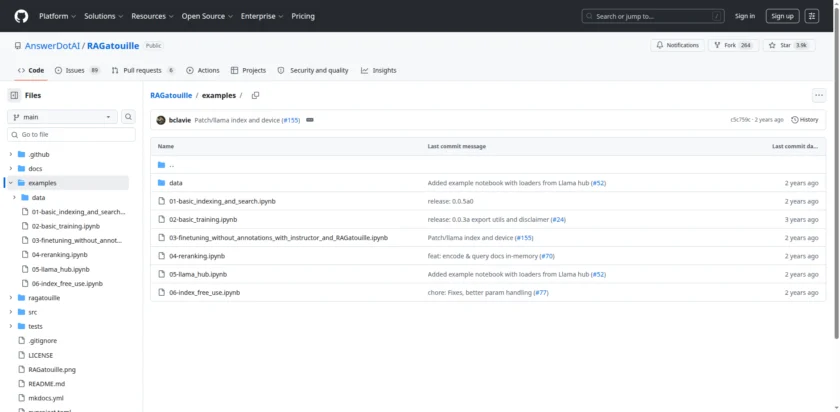Viewport: 840px width, 412px height.
Task: Open the commit message expand ellipsis icon
Action: 310,120
